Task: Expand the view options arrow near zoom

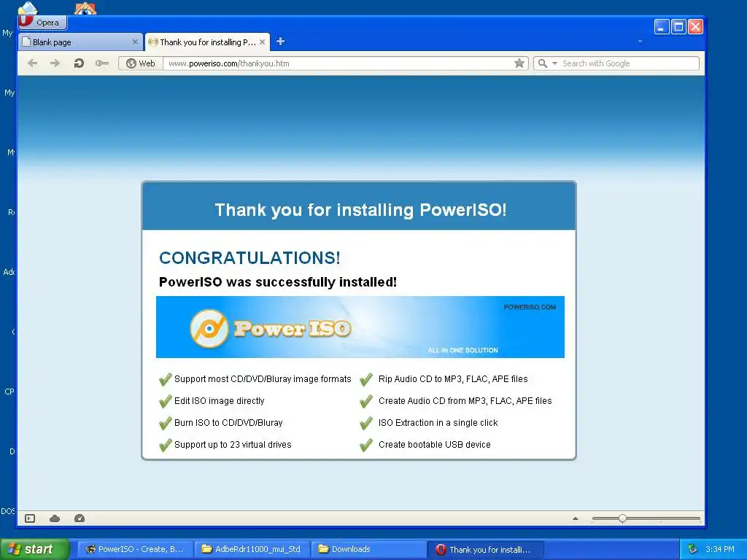Action: [576, 518]
